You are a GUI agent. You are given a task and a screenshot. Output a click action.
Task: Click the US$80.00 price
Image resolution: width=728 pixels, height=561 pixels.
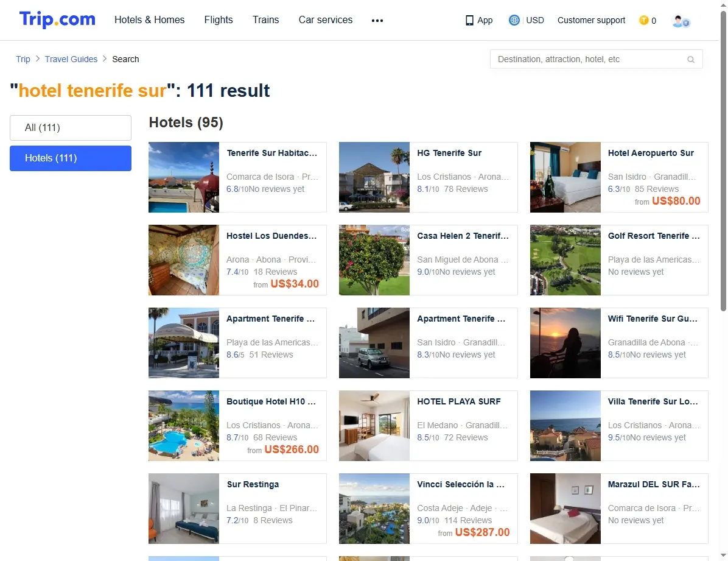point(676,201)
